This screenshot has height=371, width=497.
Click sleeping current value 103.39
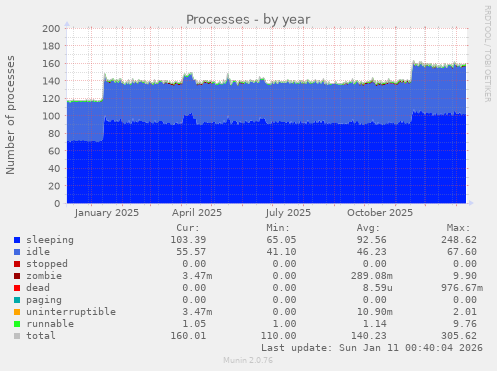pos(188,240)
